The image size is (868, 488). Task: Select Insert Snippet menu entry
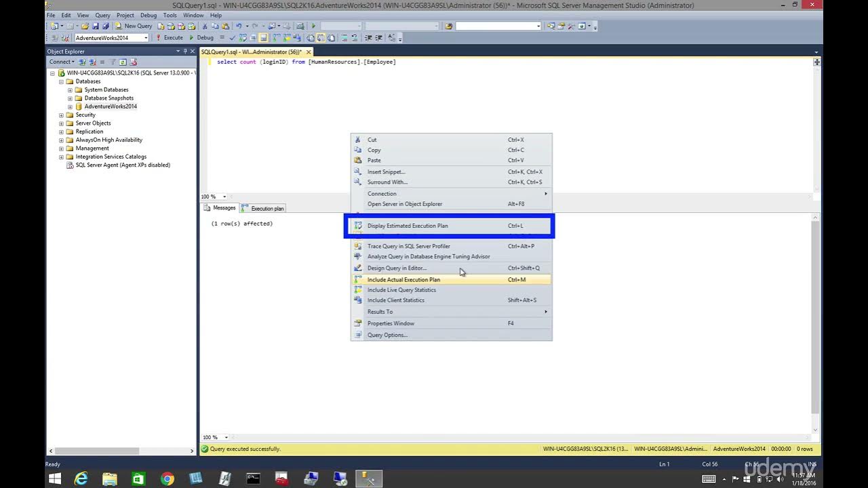coord(451,171)
